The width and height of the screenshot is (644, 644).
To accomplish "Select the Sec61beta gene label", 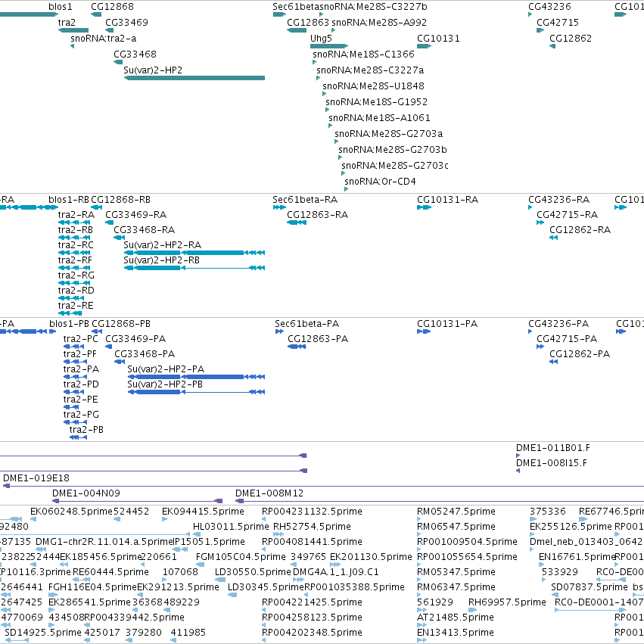I will 295,7.
